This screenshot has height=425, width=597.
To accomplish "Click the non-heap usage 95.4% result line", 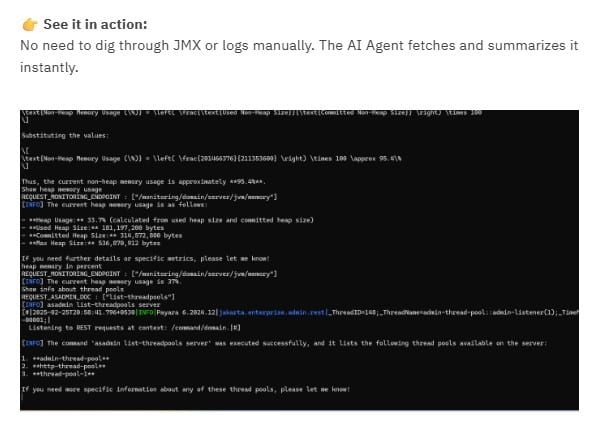I will click(x=144, y=182).
